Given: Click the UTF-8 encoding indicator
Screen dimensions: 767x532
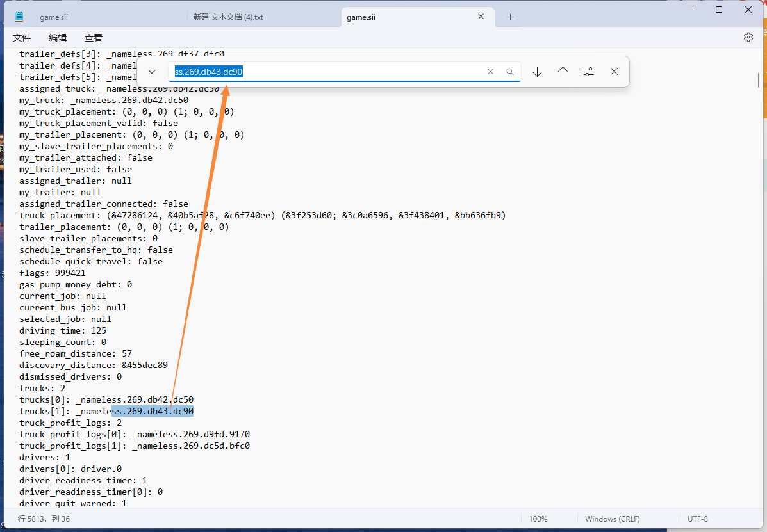Looking at the screenshot, I should 698,519.
